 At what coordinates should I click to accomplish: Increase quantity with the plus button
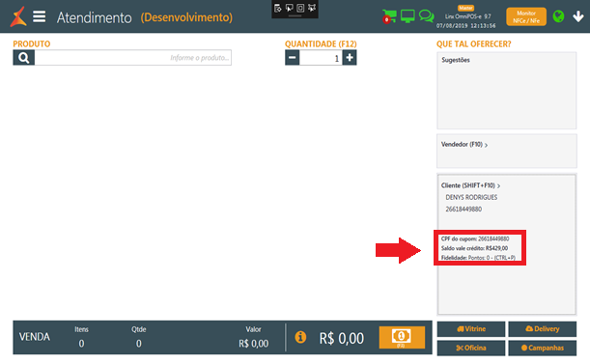(350, 58)
